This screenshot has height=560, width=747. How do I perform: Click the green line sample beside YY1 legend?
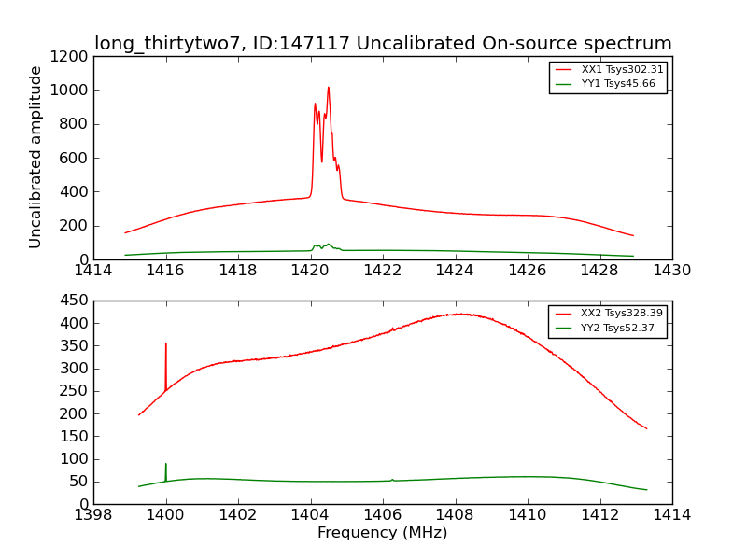[x=564, y=84]
